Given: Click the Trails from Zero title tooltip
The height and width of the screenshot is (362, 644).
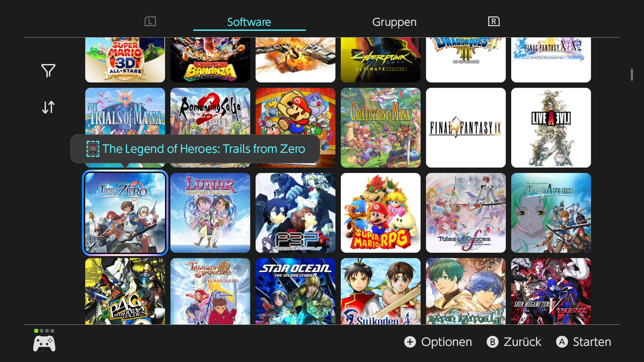Looking at the screenshot, I should [x=195, y=149].
